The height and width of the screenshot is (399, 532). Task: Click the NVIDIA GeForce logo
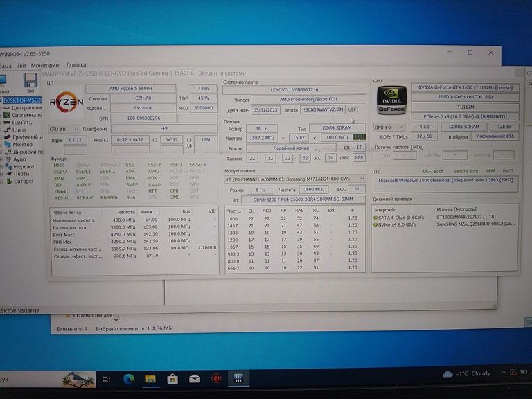point(391,100)
